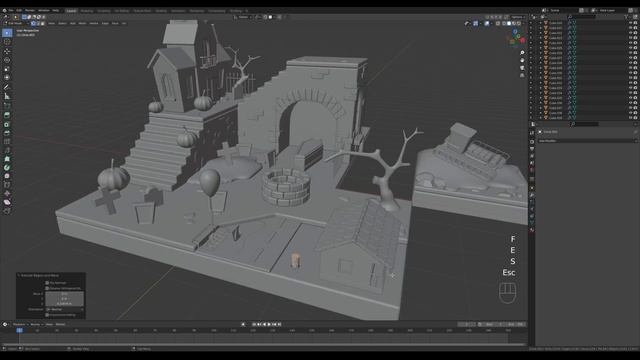Click the timeline play forward button
The image size is (640, 360).
tap(269, 324)
